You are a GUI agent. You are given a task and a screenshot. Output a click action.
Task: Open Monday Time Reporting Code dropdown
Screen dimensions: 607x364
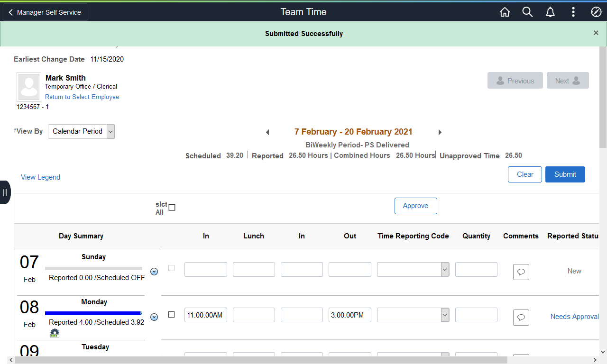(413, 315)
